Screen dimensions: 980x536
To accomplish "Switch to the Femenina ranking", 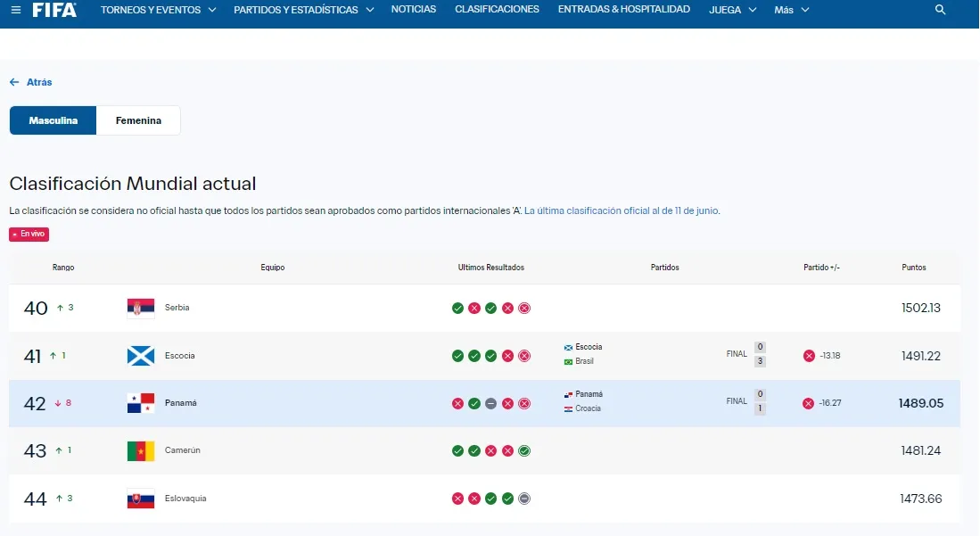I will 138,120.
